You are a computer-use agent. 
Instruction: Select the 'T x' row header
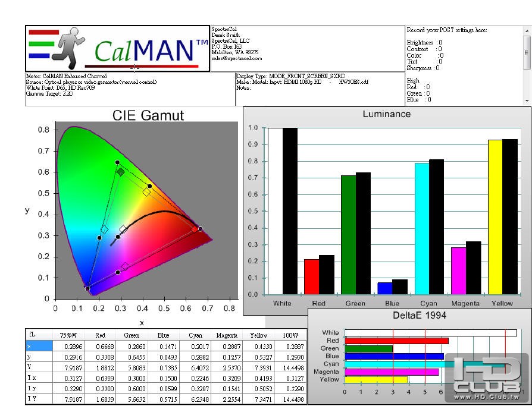(39, 377)
